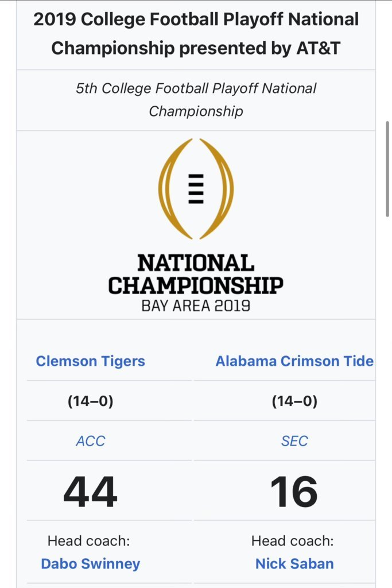Click the Head coach label above Dabo Swinney
Screen dimensions: 392x588
pyautogui.click(x=89, y=541)
